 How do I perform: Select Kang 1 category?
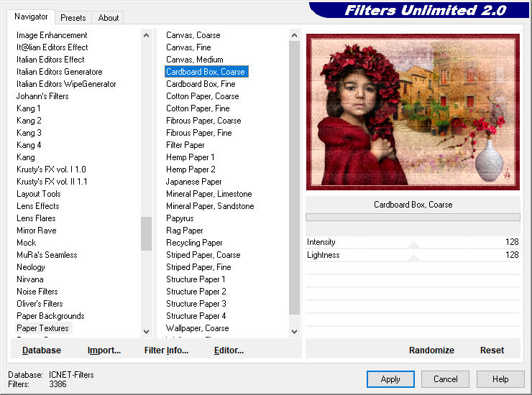[x=29, y=108]
